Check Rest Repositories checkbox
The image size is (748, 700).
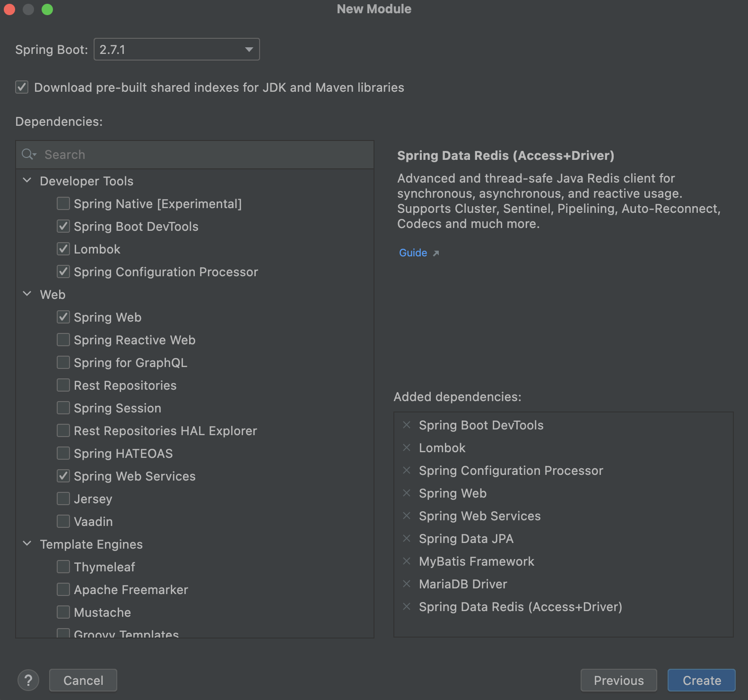point(63,385)
